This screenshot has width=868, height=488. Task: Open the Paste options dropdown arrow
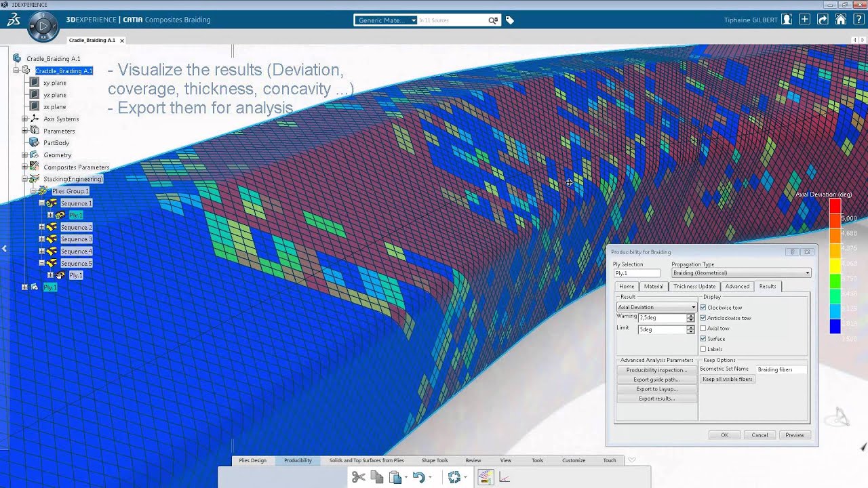click(406, 478)
